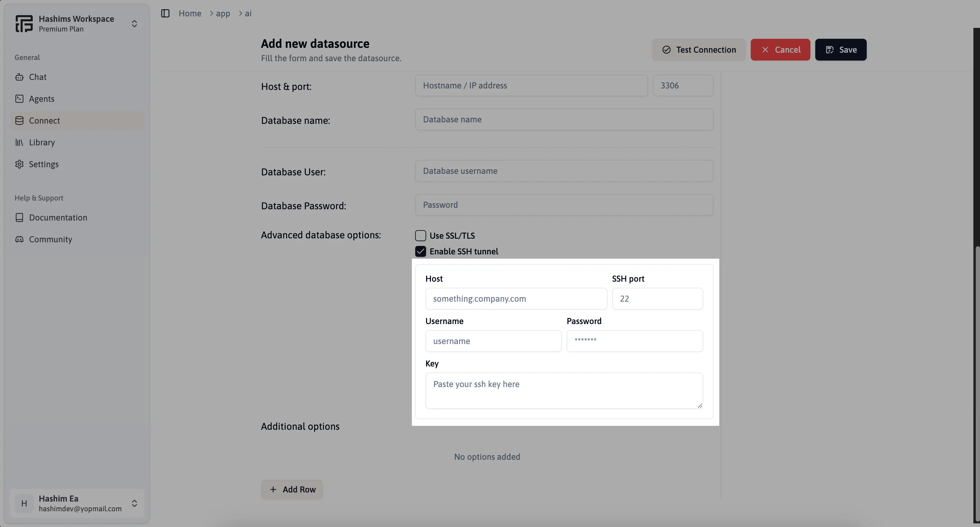Click the Documentation icon in Help section
Viewport: 980px width, 527px height.
[19, 217]
